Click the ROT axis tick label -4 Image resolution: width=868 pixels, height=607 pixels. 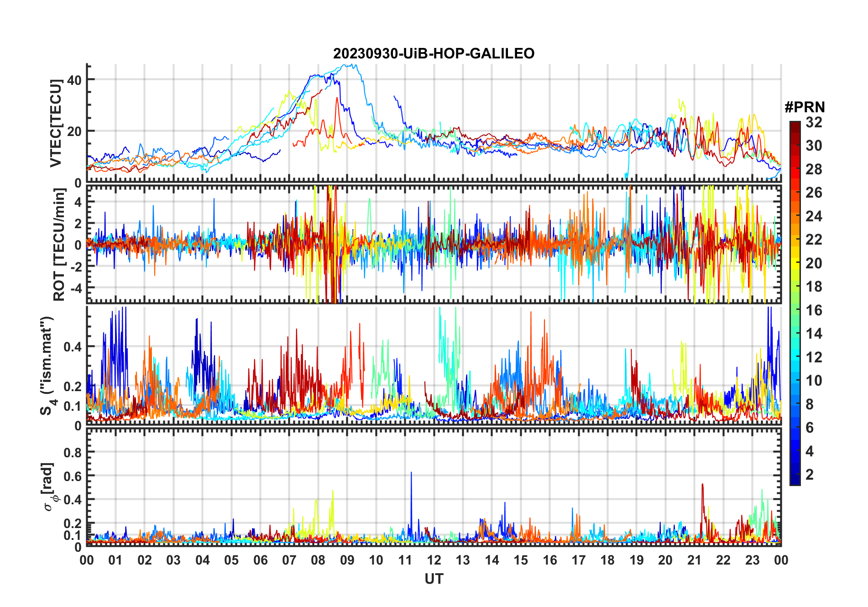(x=76, y=288)
